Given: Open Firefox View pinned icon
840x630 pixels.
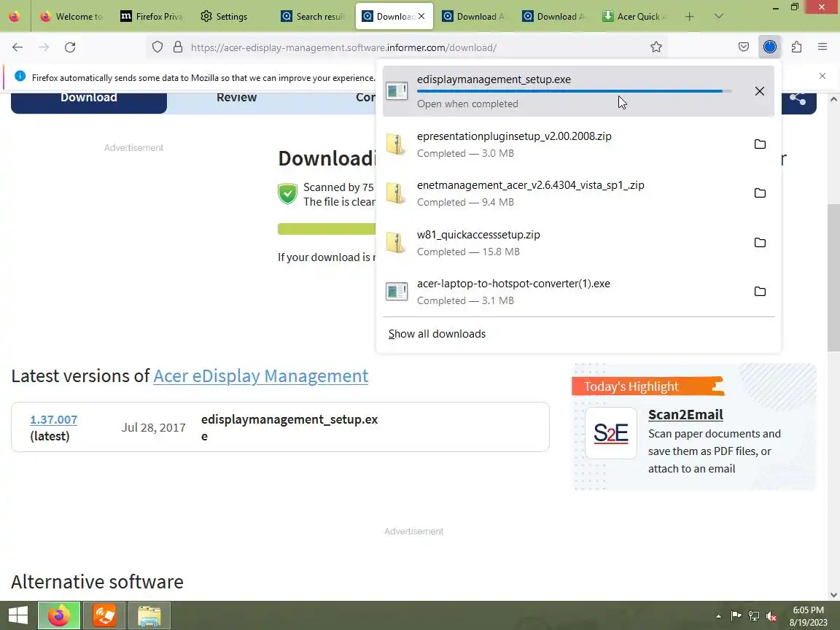Looking at the screenshot, I should [15, 17].
